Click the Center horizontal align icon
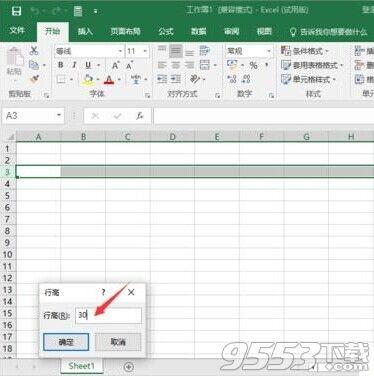The image size is (374, 376). click(x=176, y=65)
